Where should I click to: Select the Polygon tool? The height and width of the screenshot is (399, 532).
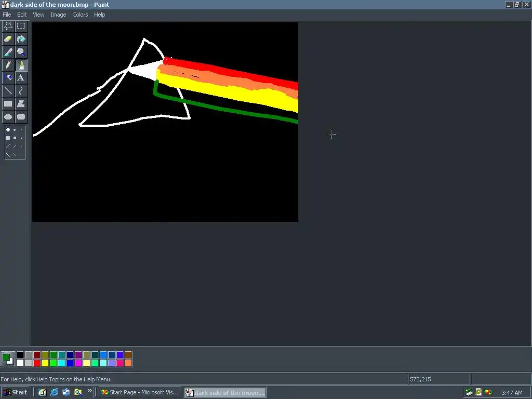[x=21, y=104]
